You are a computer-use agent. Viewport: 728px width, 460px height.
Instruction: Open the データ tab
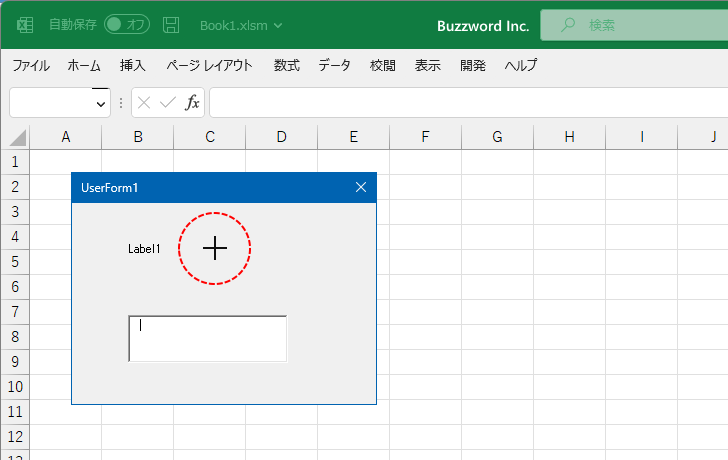click(334, 65)
